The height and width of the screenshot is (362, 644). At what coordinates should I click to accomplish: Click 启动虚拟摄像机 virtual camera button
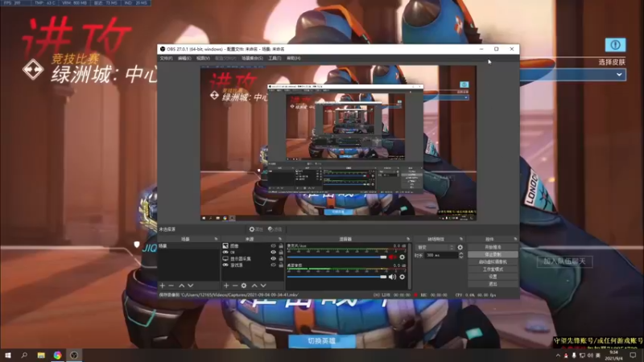point(493,262)
